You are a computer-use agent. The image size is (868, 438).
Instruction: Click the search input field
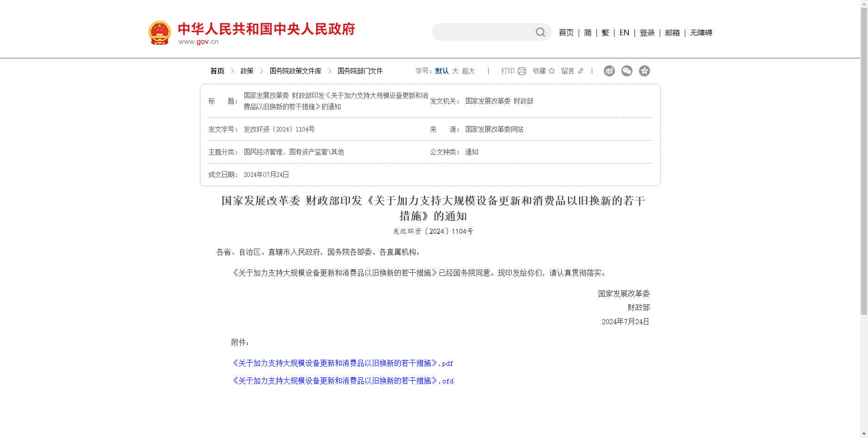click(484, 32)
